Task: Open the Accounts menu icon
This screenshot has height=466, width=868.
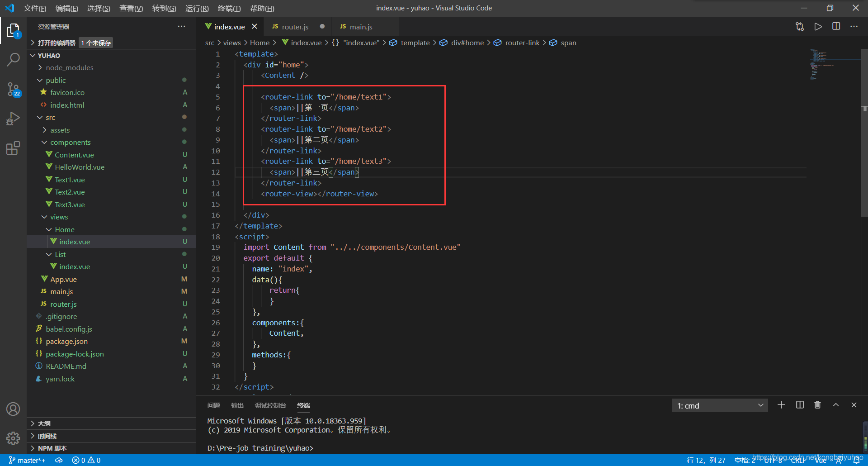Action: (13, 409)
